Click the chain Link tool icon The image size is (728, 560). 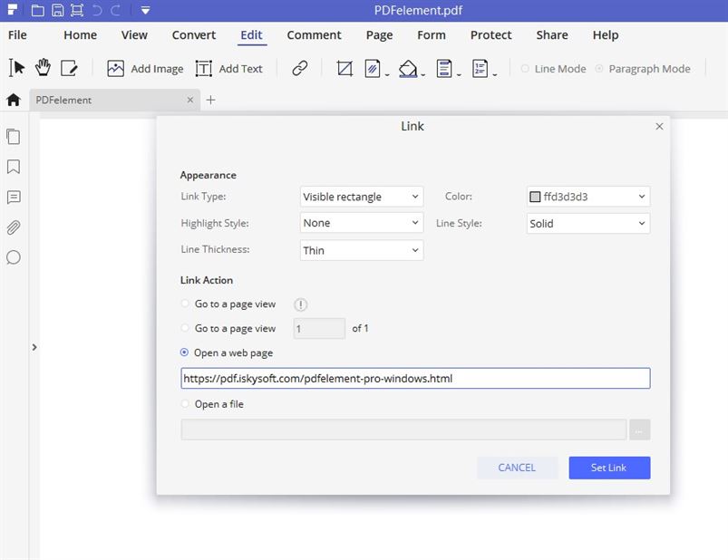coord(300,68)
